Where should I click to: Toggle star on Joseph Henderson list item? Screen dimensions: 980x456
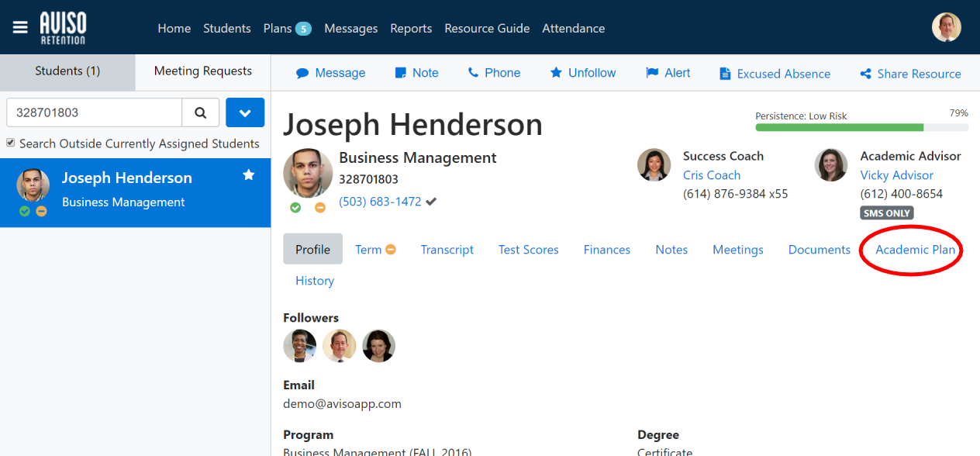tap(249, 175)
